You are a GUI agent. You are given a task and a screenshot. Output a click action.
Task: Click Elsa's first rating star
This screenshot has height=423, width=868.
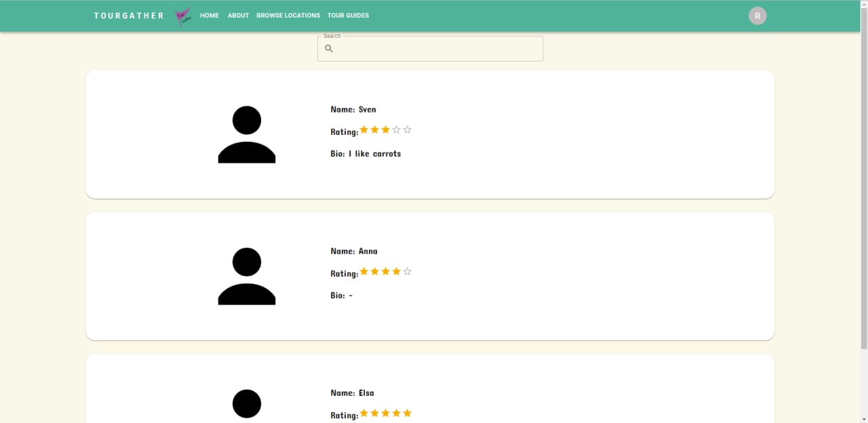(x=364, y=413)
